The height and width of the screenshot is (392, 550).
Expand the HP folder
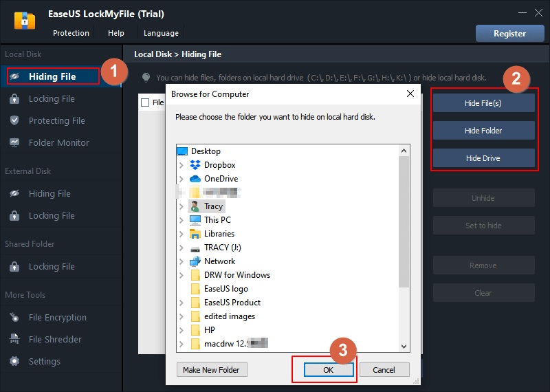[x=181, y=330]
